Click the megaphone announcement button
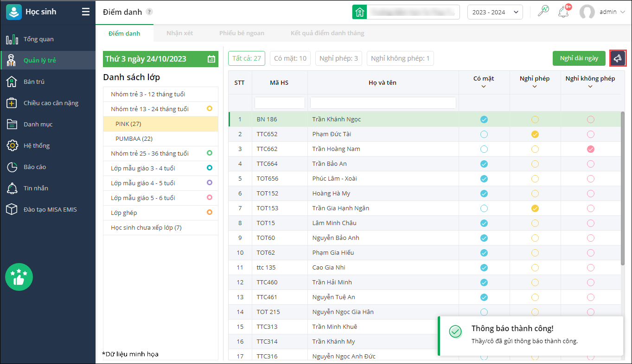The image size is (632, 364). pos(618,58)
